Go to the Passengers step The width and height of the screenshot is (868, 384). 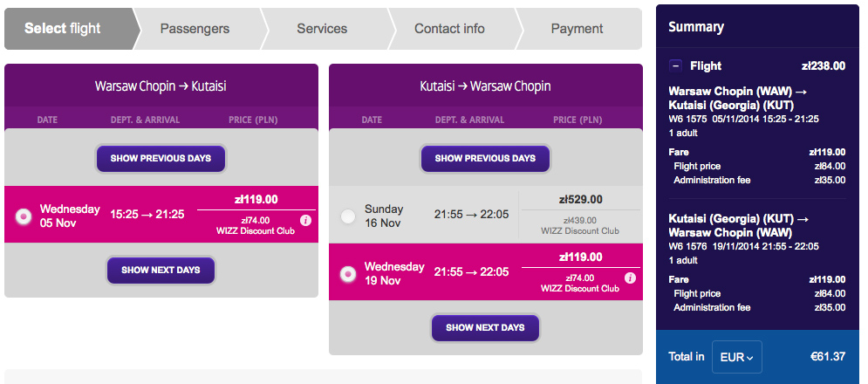(x=195, y=29)
